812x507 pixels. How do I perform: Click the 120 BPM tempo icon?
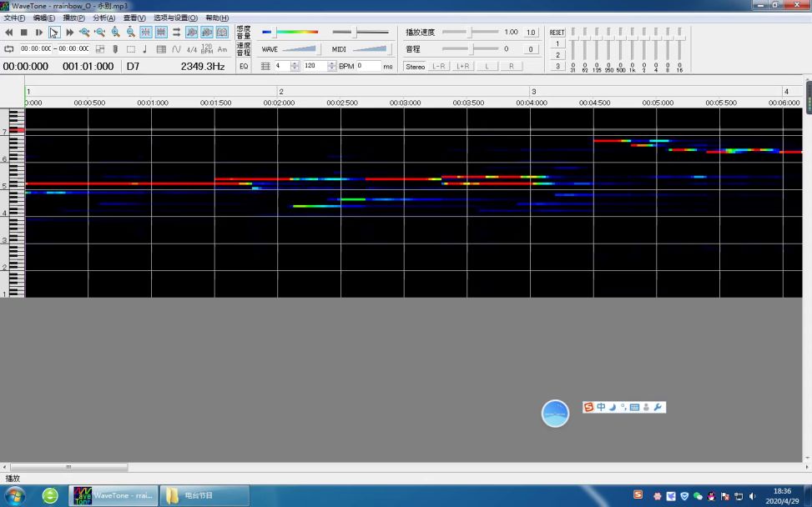click(207, 49)
